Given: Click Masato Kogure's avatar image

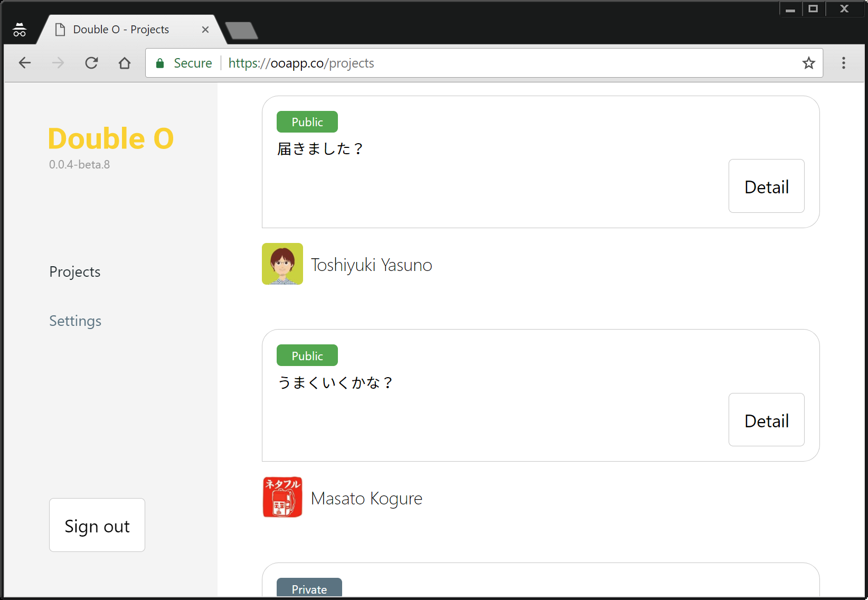Looking at the screenshot, I should 282,498.
